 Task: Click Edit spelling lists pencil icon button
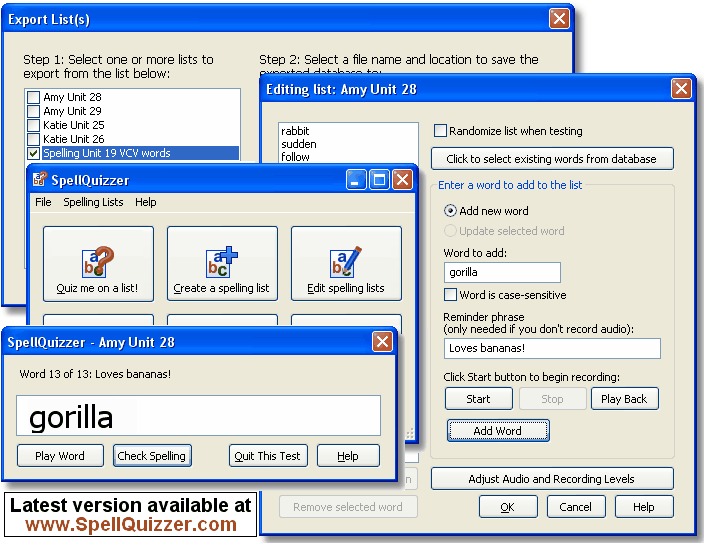coord(346,264)
